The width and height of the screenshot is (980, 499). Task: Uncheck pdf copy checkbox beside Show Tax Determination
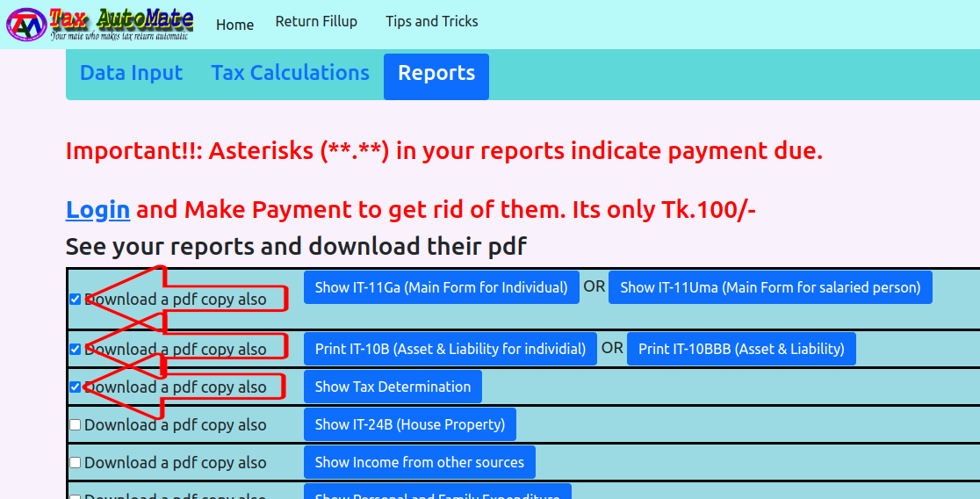click(76, 387)
